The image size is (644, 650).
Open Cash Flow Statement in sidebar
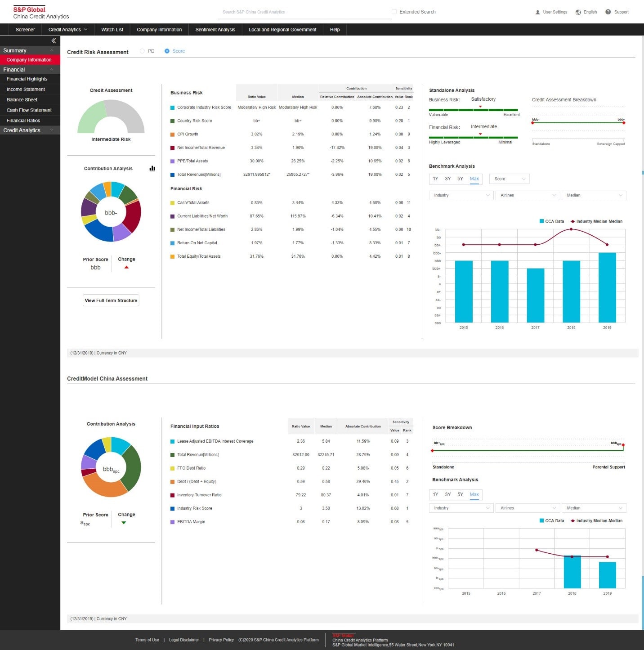[30, 110]
